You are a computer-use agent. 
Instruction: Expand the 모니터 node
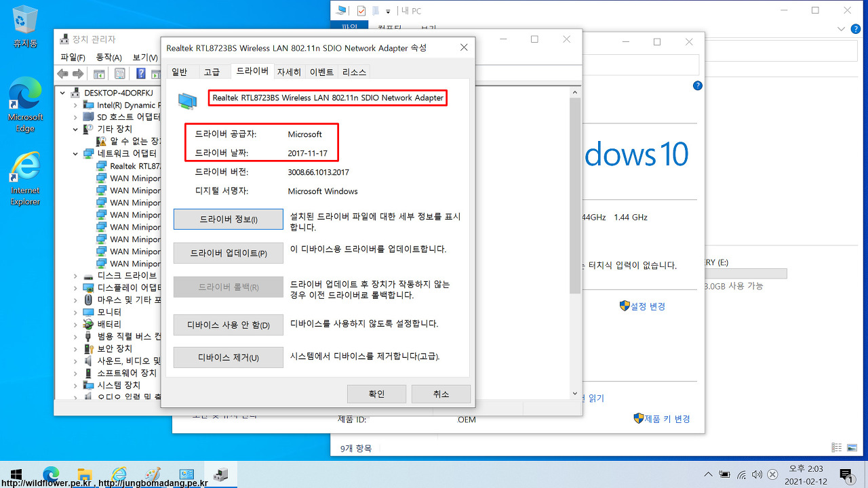[x=75, y=312]
